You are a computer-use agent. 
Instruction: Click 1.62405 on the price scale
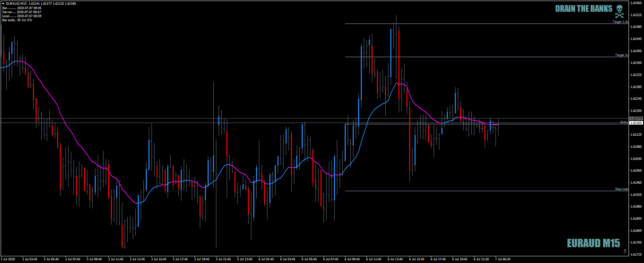point(637,51)
